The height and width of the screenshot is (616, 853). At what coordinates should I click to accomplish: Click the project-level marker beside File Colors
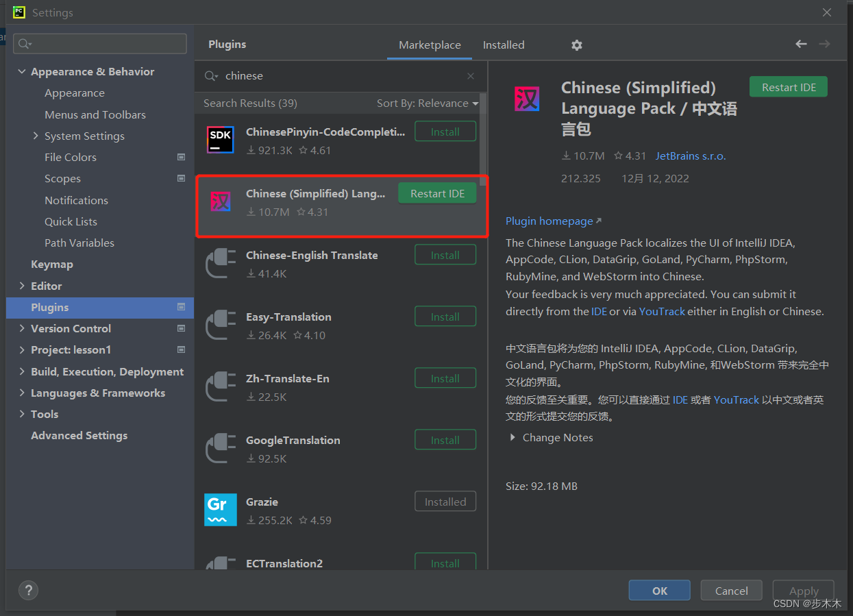(181, 157)
